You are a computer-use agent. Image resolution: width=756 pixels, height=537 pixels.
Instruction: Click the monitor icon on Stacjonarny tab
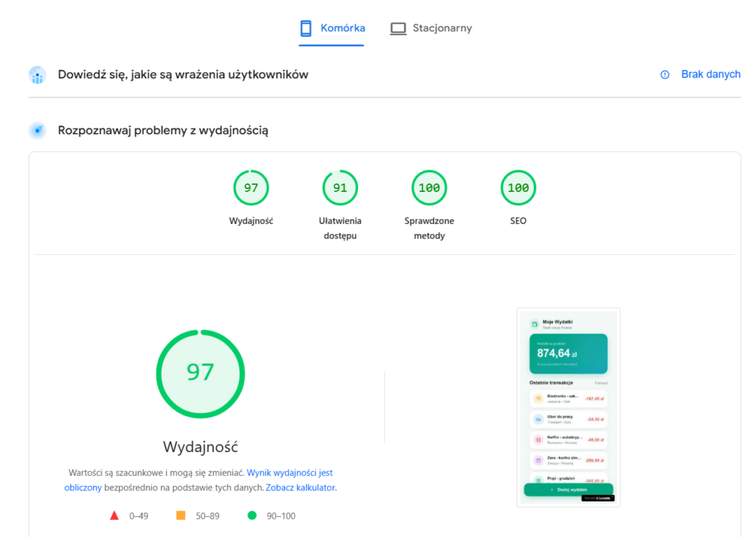[398, 28]
